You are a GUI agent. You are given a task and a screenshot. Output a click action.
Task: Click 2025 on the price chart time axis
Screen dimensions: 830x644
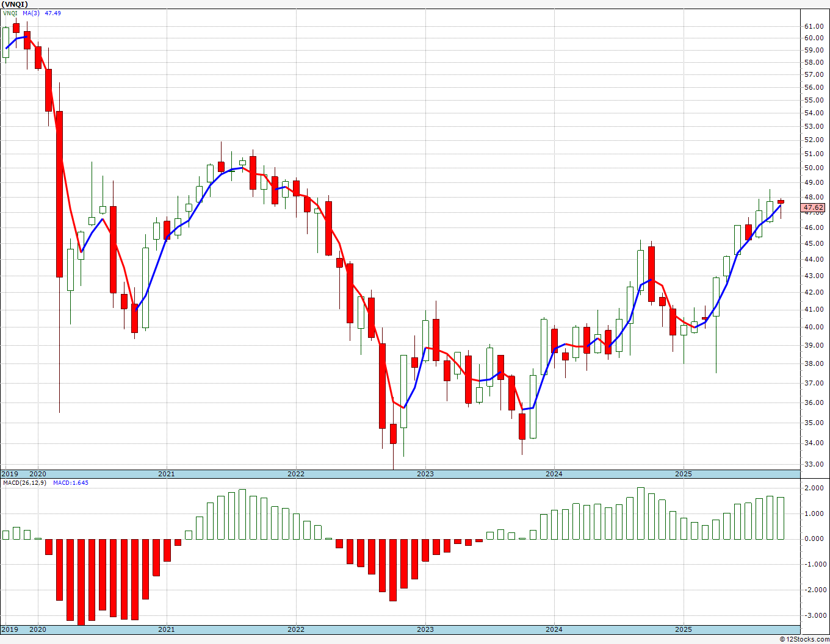tap(684, 474)
